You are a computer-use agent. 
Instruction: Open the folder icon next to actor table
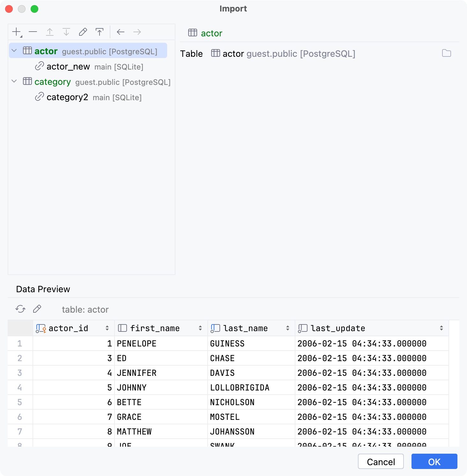[446, 54]
